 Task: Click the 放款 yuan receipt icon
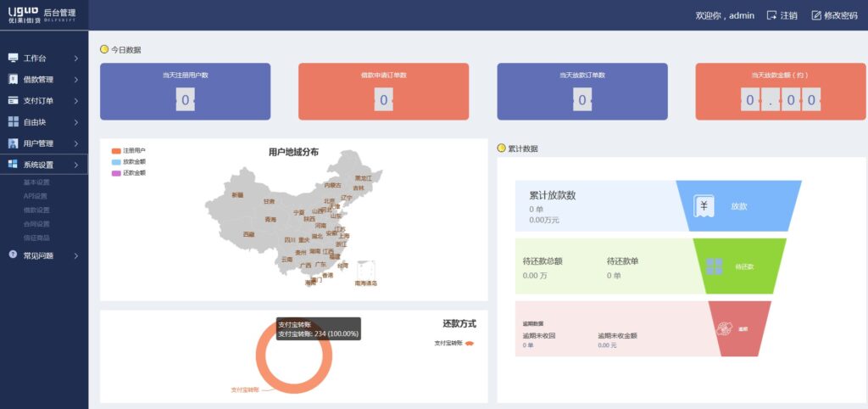[x=704, y=207]
